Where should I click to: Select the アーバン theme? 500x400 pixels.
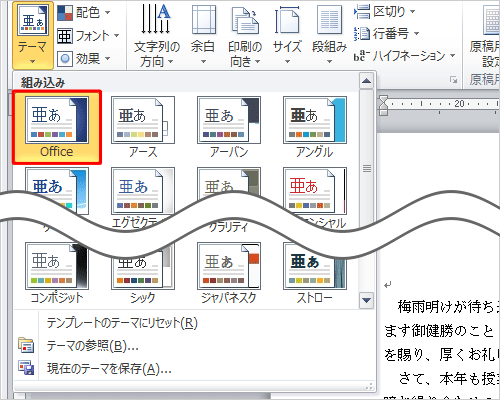[x=229, y=127]
